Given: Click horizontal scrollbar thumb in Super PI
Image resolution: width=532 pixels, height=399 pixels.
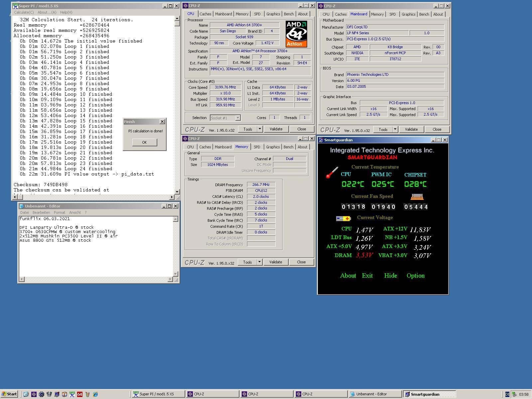Looking at the screenshot, I should [20, 197].
